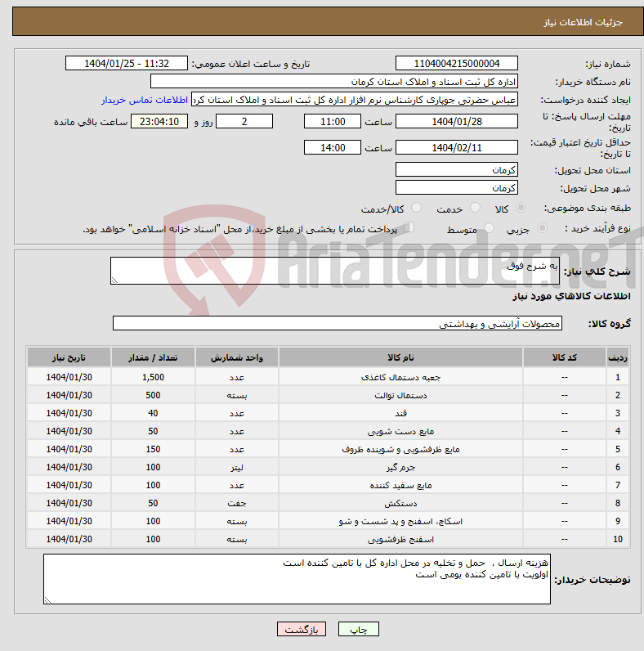644x651 pixels.
Task: Select the row مایع دست شویی
Action: pos(328,431)
